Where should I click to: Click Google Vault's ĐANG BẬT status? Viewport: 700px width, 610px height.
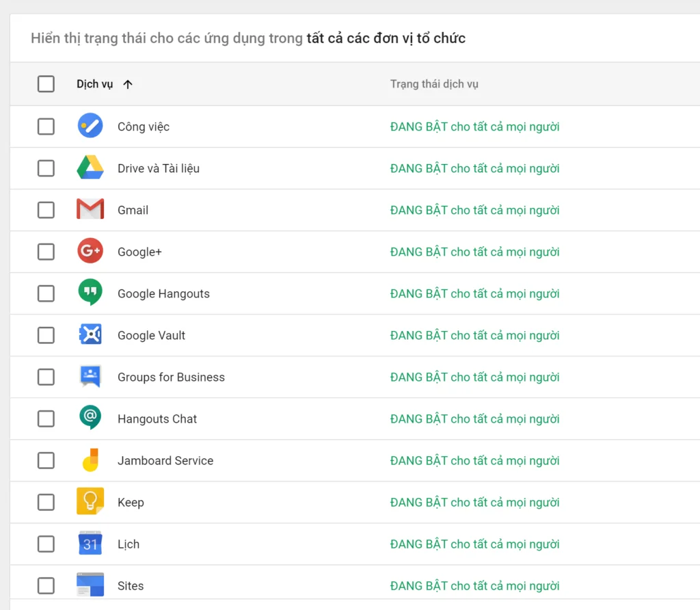tap(474, 335)
